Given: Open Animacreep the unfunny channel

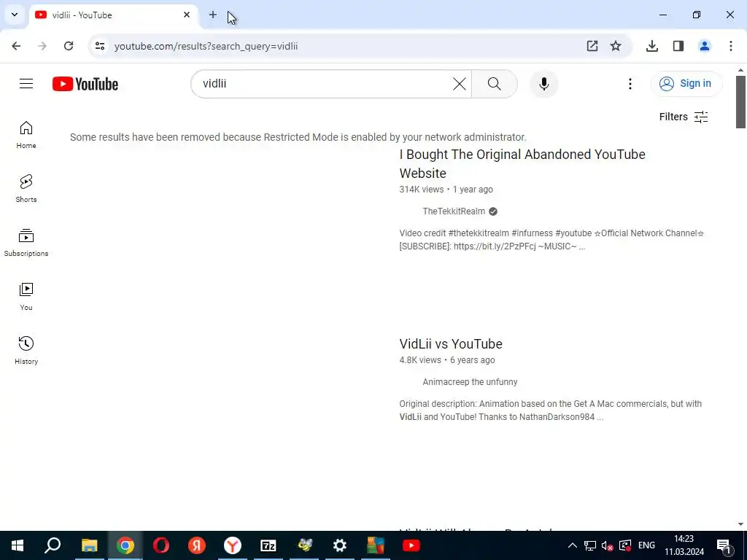Looking at the screenshot, I should [470, 382].
